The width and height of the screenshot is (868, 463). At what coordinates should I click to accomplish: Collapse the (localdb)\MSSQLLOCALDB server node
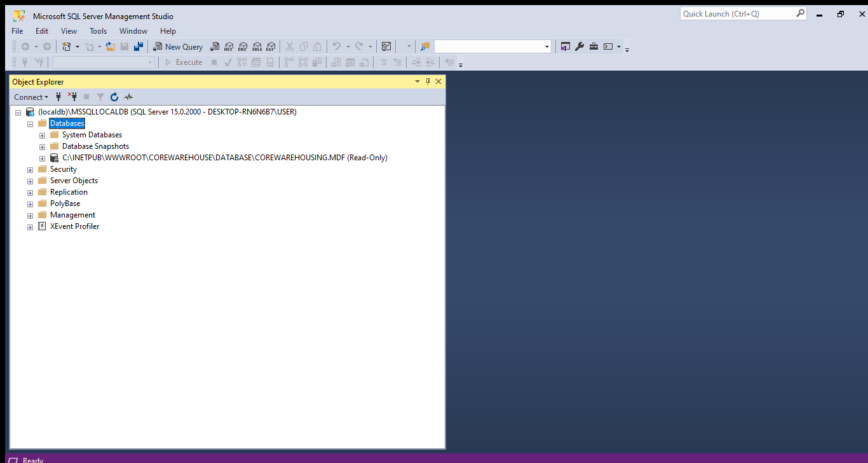tap(18, 112)
